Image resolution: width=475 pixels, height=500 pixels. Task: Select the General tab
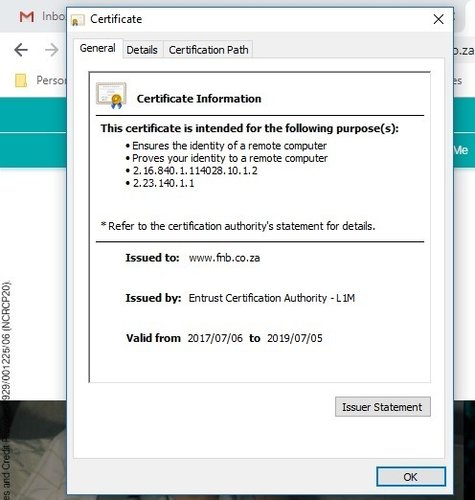click(98, 49)
